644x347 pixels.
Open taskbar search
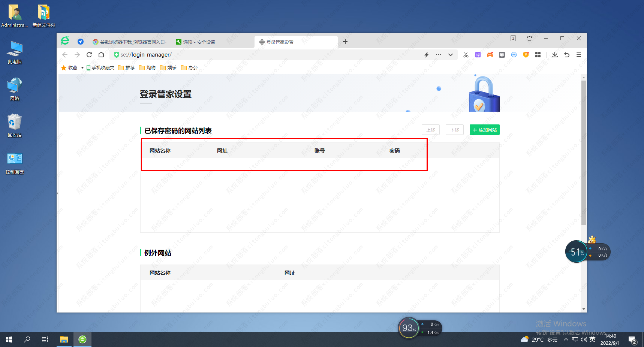pyautogui.click(x=27, y=340)
